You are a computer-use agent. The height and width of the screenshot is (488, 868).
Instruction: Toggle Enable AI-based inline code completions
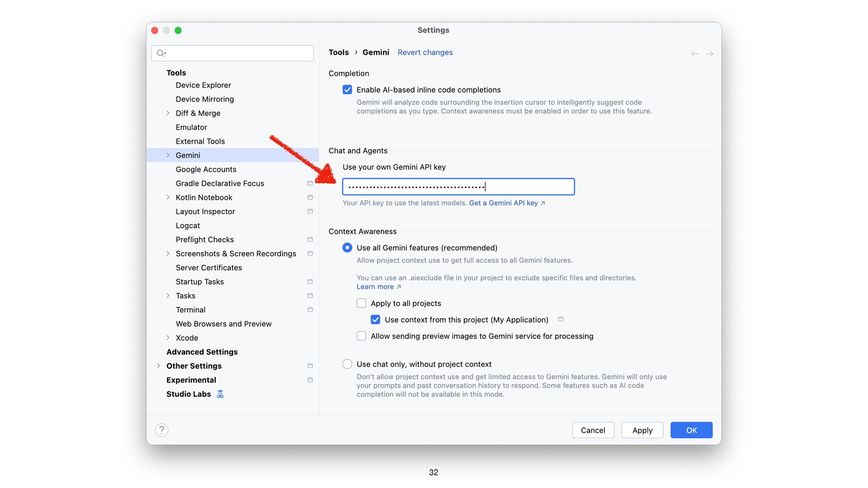347,90
